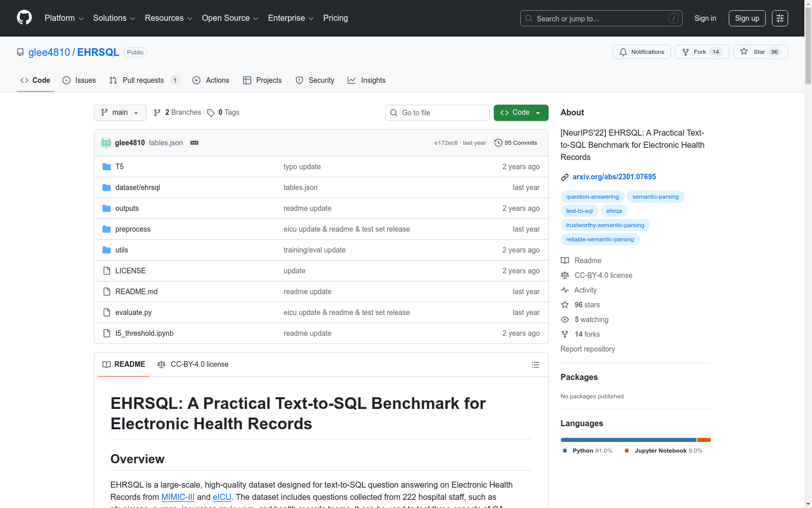The width and height of the screenshot is (812, 508).
Task: Open the Issues tab
Action: pyautogui.click(x=79, y=80)
